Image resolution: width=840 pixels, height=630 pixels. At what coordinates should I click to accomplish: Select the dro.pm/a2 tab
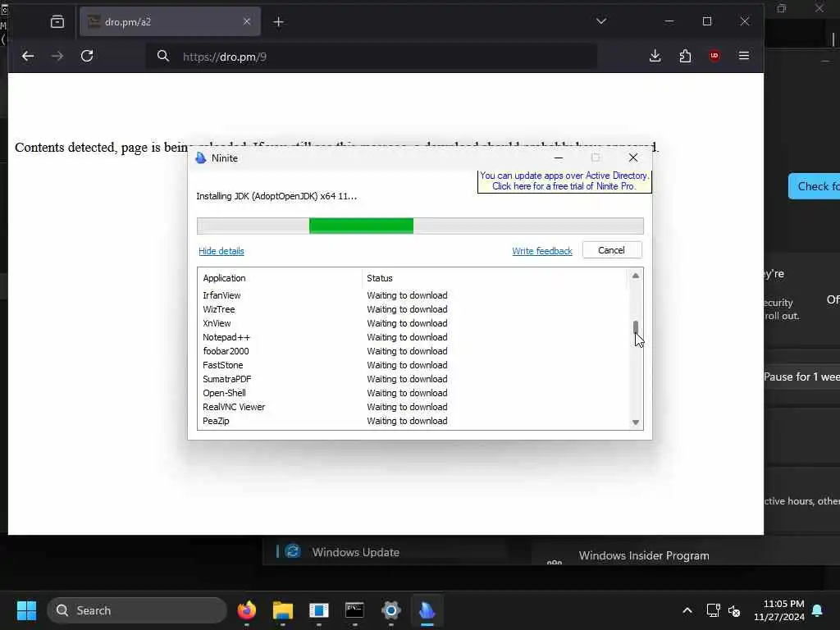coord(171,21)
